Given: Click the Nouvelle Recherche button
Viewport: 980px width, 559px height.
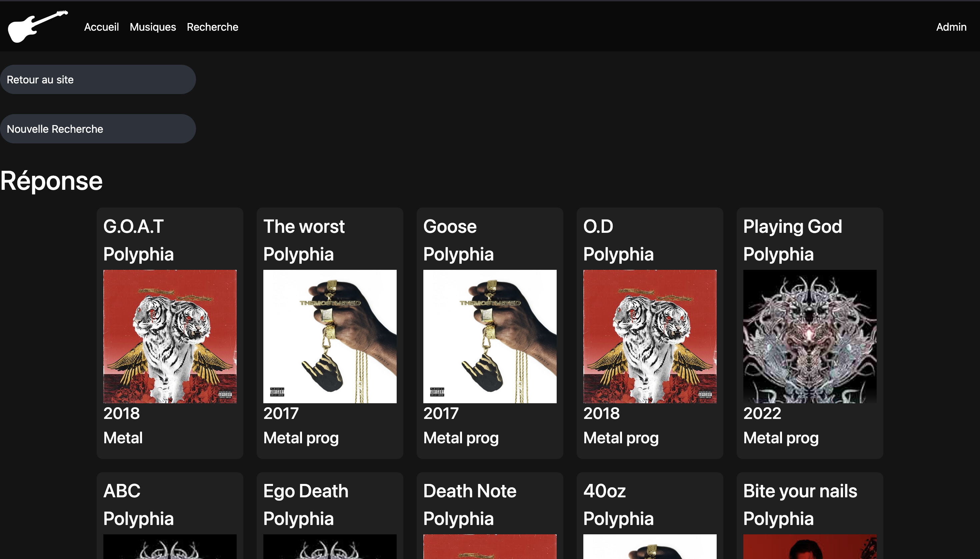Looking at the screenshot, I should tap(98, 129).
